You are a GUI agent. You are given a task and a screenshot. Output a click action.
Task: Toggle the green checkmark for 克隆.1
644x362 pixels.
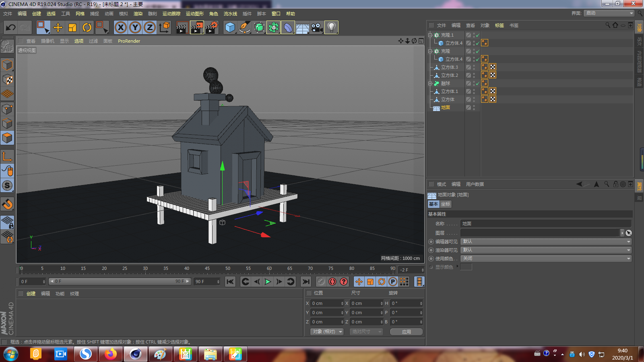(x=478, y=35)
